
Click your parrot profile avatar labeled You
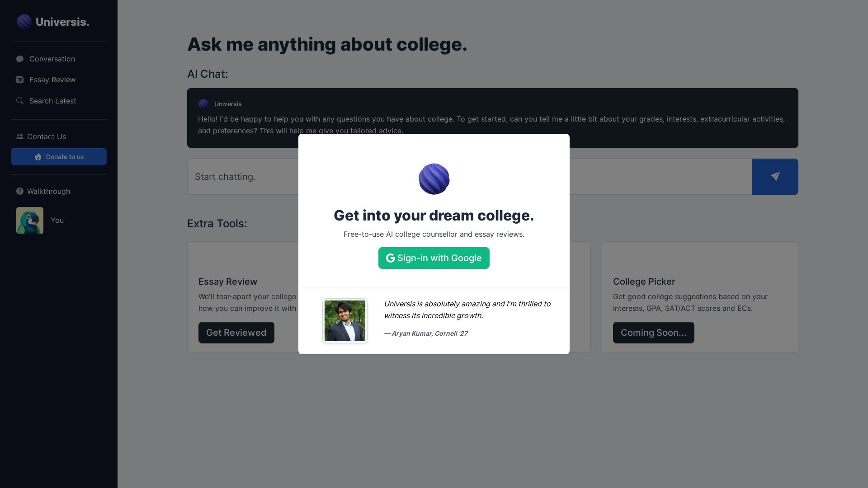tap(30, 221)
